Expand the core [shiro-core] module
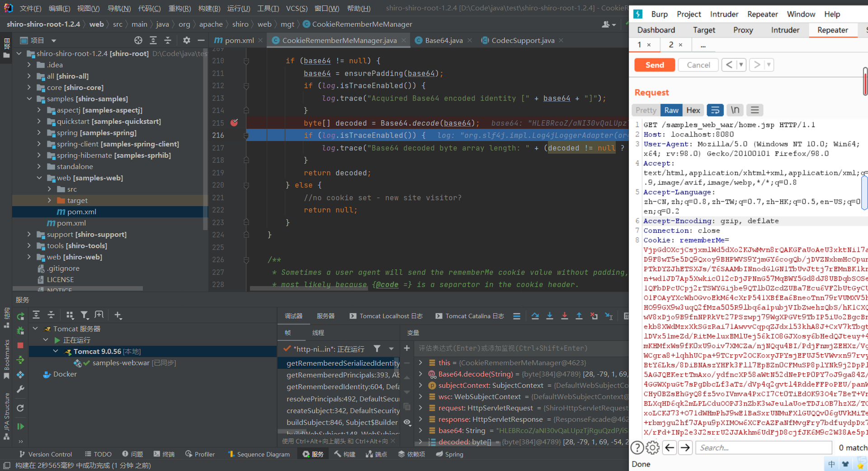The width and height of the screenshot is (868, 471). [29, 87]
